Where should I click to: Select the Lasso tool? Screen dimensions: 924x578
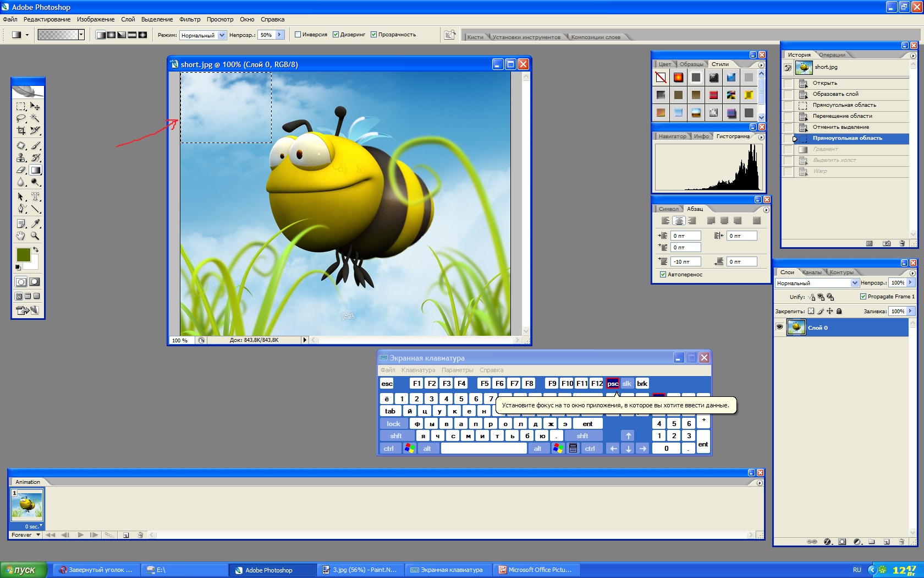tap(21, 118)
